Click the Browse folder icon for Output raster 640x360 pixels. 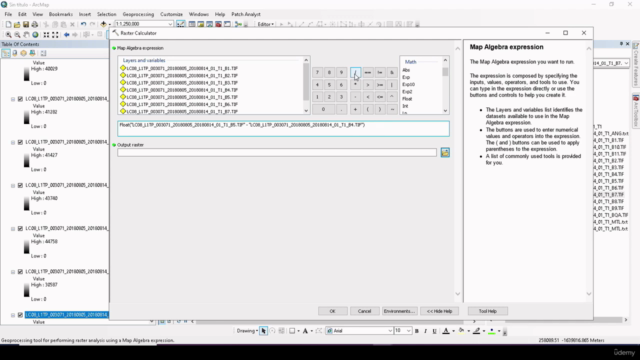445,153
